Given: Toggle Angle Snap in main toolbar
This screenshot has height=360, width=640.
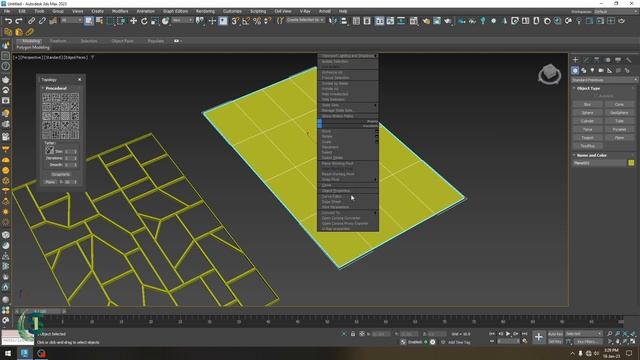Looking at the screenshot, I should click(x=246, y=21).
